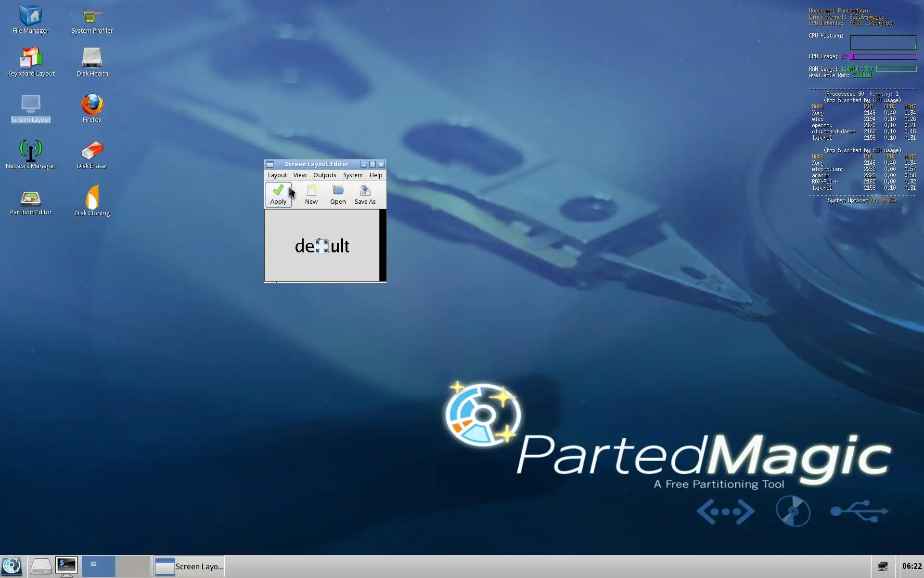924x578 pixels.
Task: Launch the Partition Editor desktop icon
Action: click(31, 202)
